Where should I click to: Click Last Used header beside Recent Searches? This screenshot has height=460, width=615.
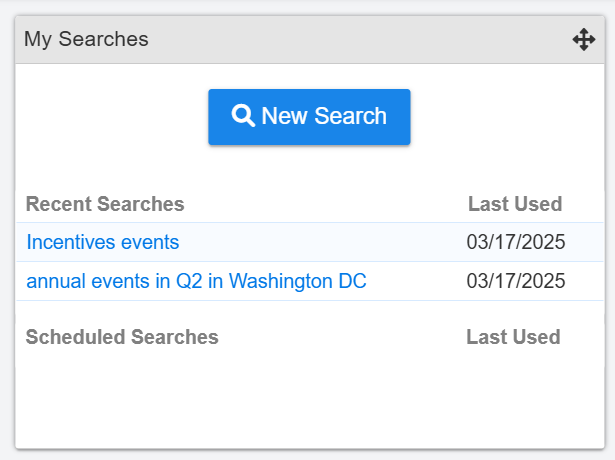tap(515, 204)
